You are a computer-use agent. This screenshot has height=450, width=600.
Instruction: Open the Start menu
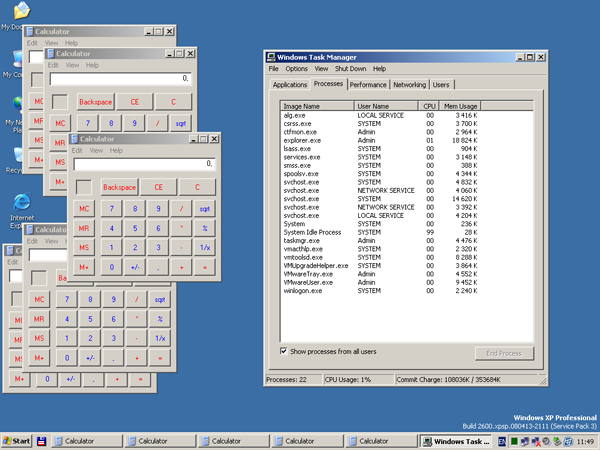click(x=16, y=441)
